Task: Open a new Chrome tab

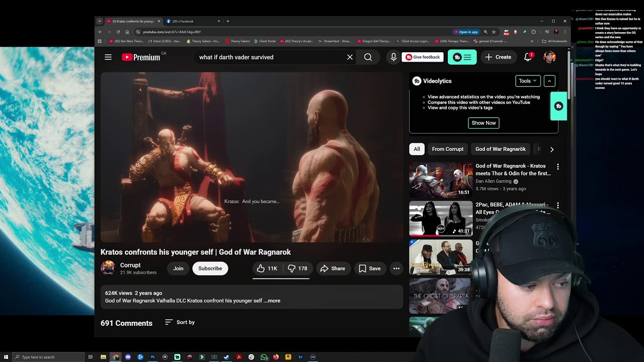Action: 228,21
